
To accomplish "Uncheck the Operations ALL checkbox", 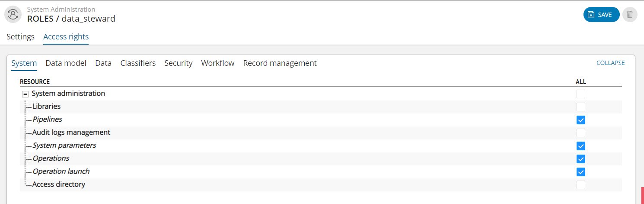I will pyautogui.click(x=581, y=159).
